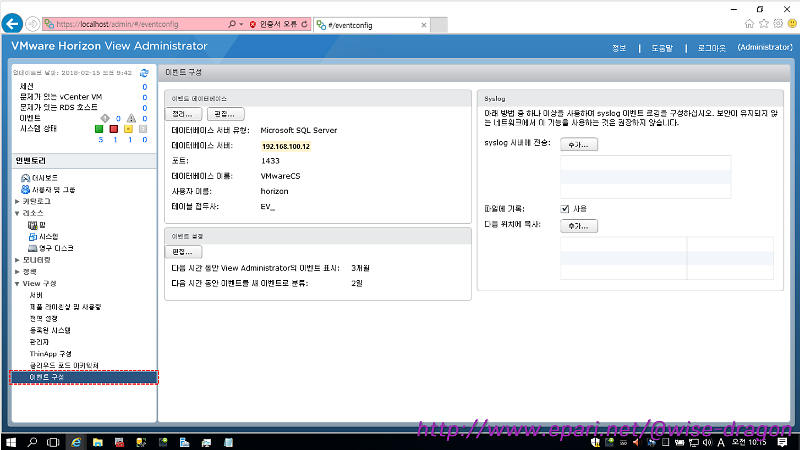Click the highlighted database server IP 192.168.100.12
The image size is (800, 450).
point(286,146)
